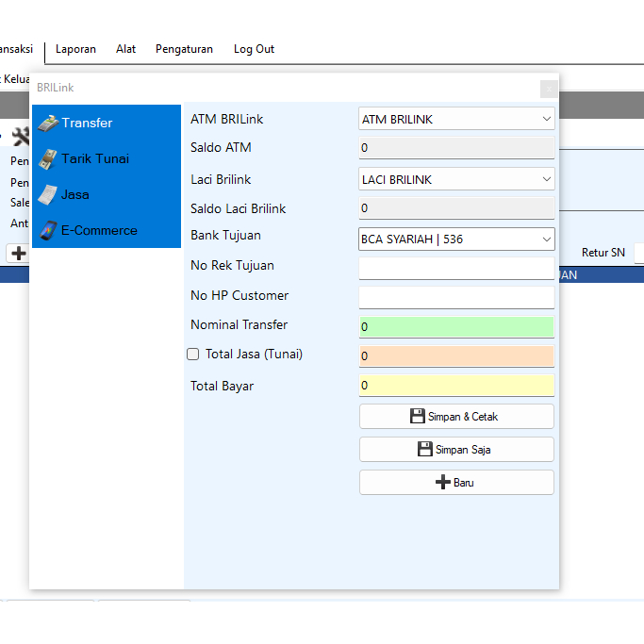Click the floppy disk icon on Simpan & Cetak

(x=418, y=416)
